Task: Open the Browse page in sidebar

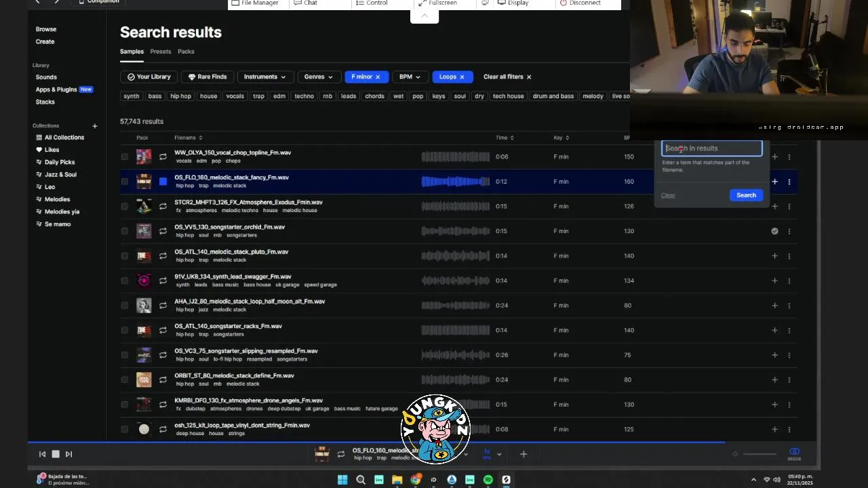Action: [x=46, y=29]
